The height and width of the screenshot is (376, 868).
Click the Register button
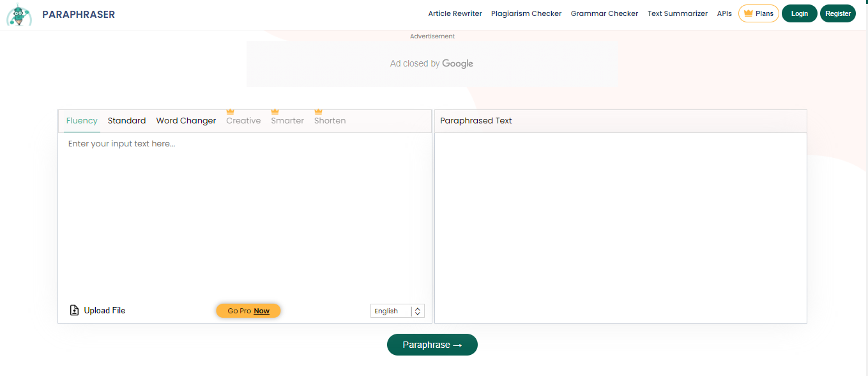click(x=837, y=13)
